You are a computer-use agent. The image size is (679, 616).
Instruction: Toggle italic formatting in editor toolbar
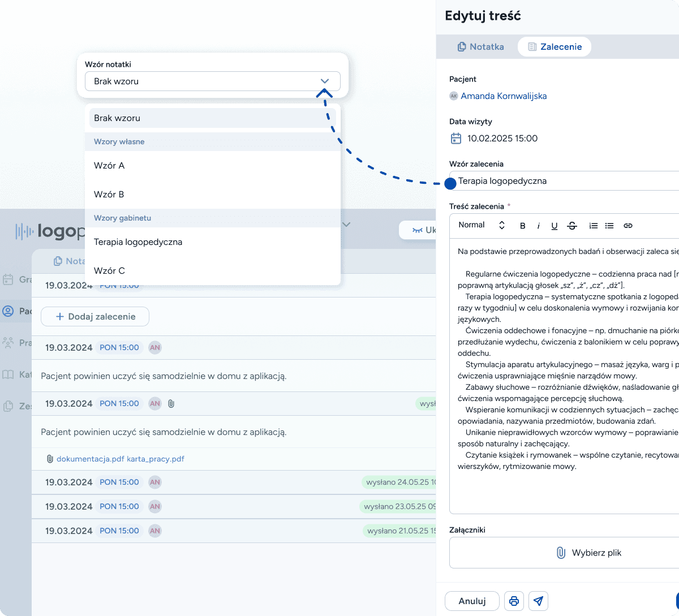(x=538, y=226)
